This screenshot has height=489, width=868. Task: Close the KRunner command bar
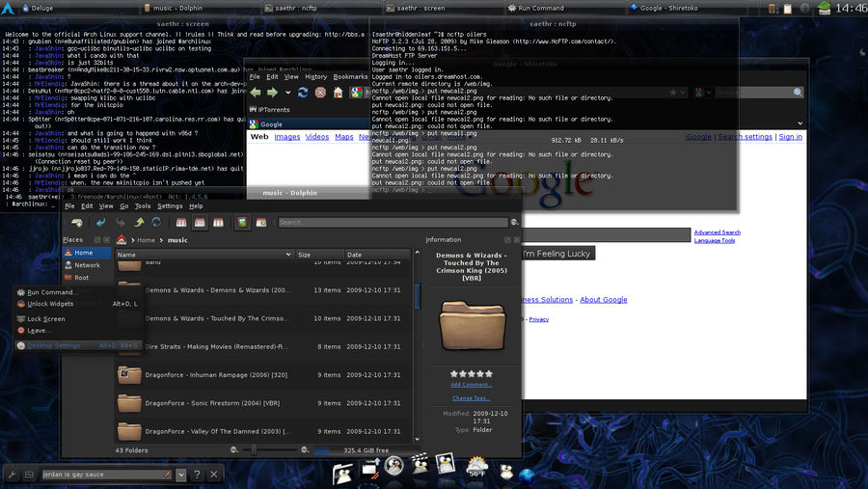214,474
